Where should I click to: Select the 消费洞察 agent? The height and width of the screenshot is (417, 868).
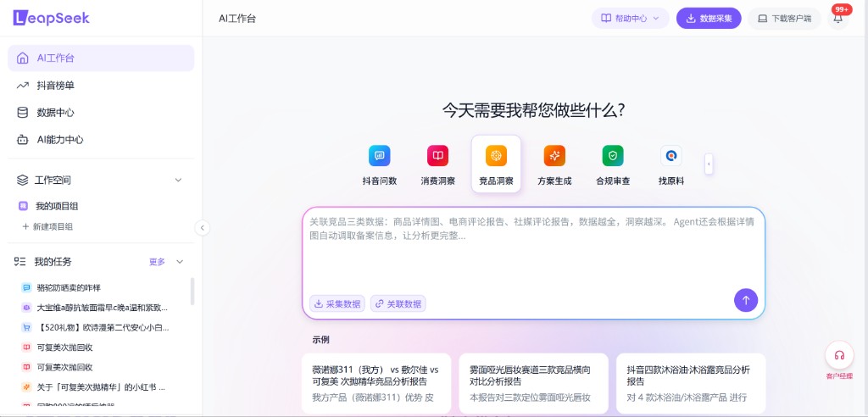coord(438,164)
